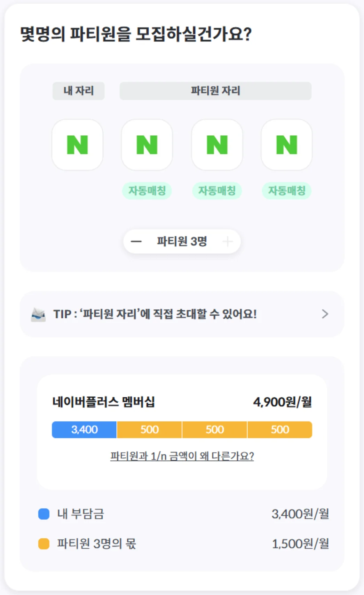The height and width of the screenshot is (595, 364).
Task: Click the first party member Naver icon
Action: coord(147,145)
